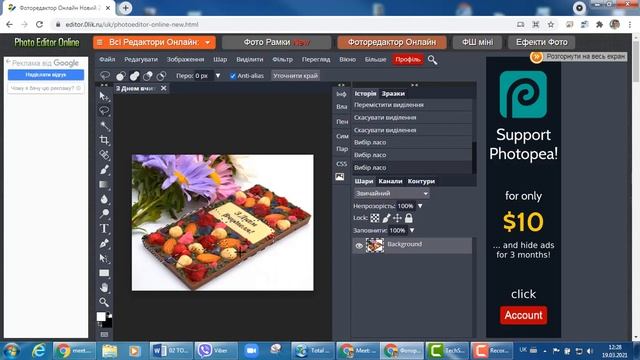The height and width of the screenshot is (360, 640).
Task: Select the Zoom tool in the toolbox
Action: pos(104,302)
